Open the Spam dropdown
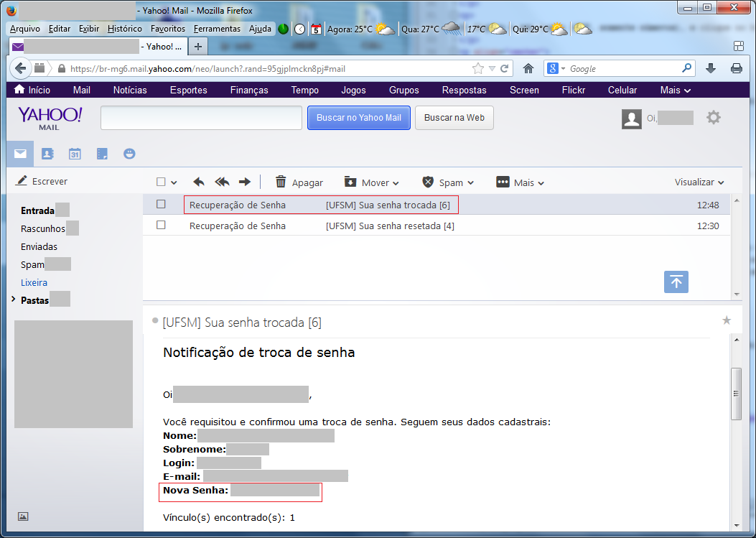The image size is (756, 538). [448, 182]
